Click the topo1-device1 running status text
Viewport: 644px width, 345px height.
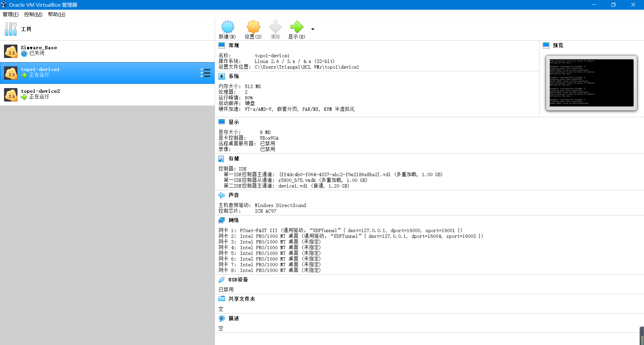(39, 75)
